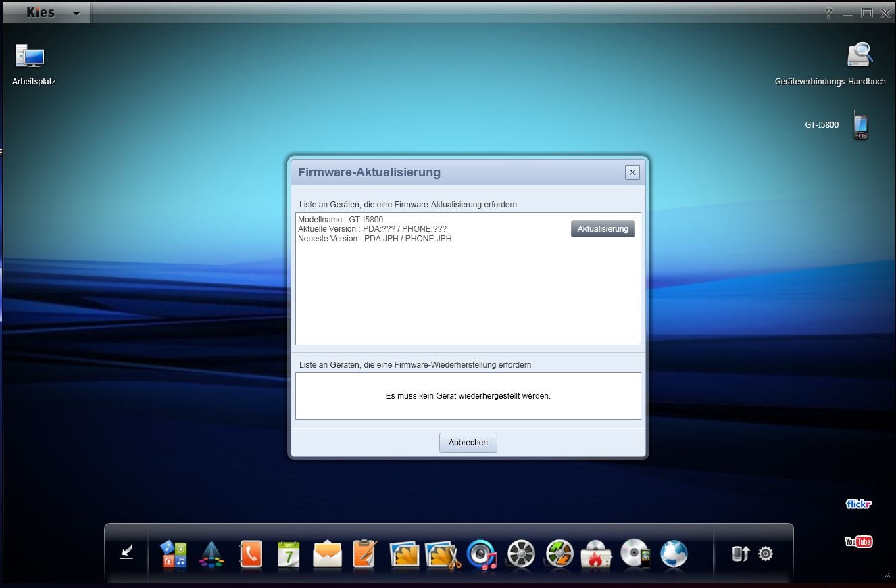Image resolution: width=896 pixels, height=588 pixels.
Task: Open the flickr shortcut
Action: pos(859,504)
